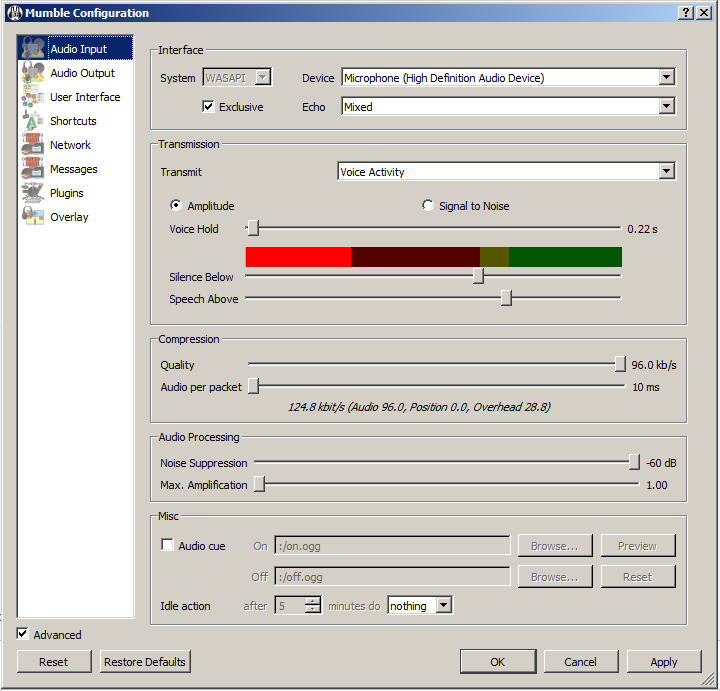Decrease idle minutes with spinner down arrow
720x691 pixels.
pyautogui.click(x=312, y=609)
